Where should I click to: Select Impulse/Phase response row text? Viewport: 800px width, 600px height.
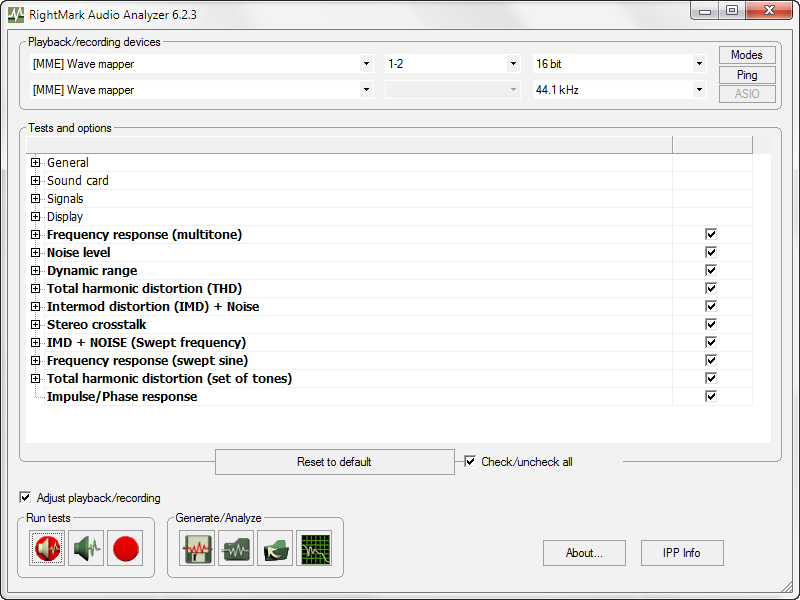coord(122,396)
